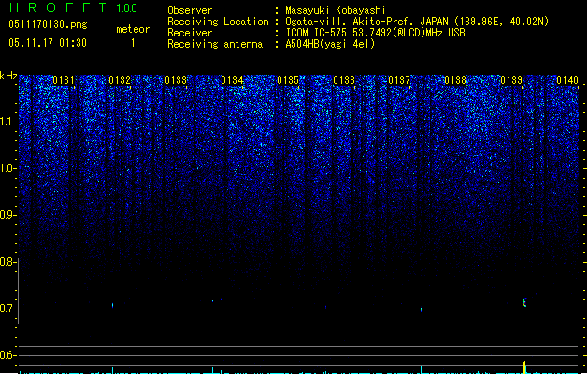588x374 pixels.
Task: Click the meteor count 1
Action: pyautogui.click(x=133, y=43)
